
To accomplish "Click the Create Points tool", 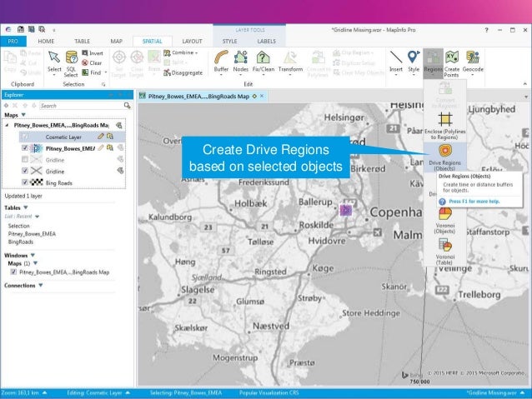I will [x=452, y=64].
